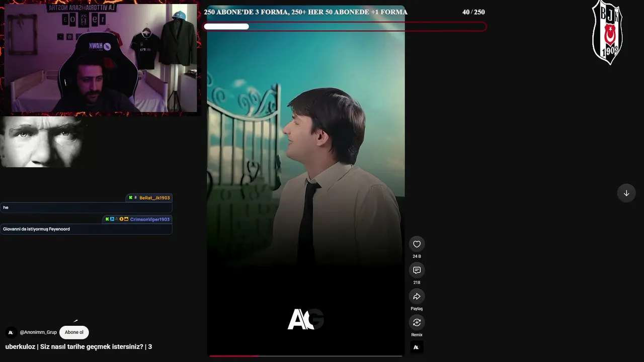Click the sound source thumbnail below Remix
Image resolution: width=644 pixels, height=362 pixels.
coord(417,347)
